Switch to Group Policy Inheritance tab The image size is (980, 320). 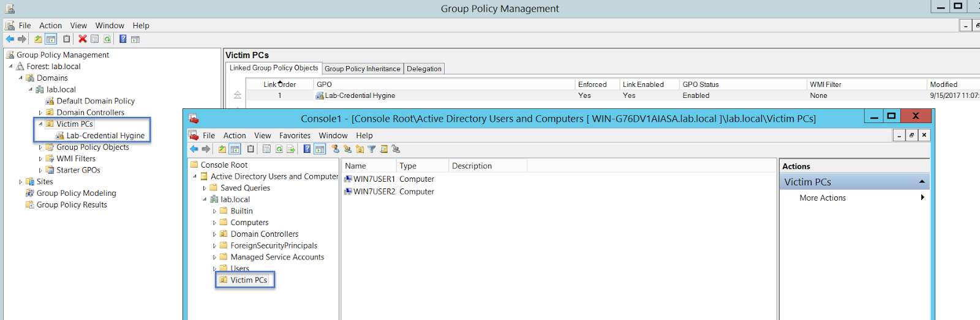pos(363,69)
